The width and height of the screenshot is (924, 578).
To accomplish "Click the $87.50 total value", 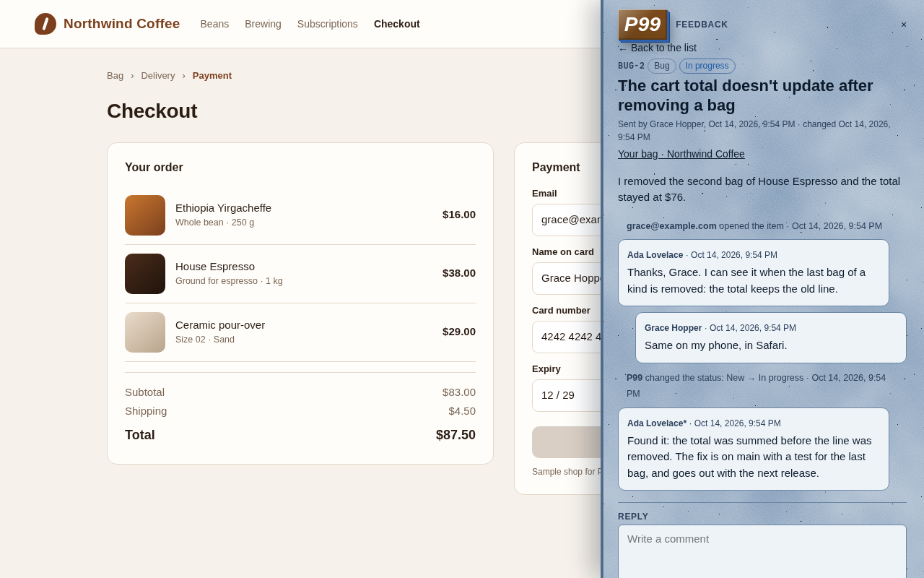I will 456,435.
